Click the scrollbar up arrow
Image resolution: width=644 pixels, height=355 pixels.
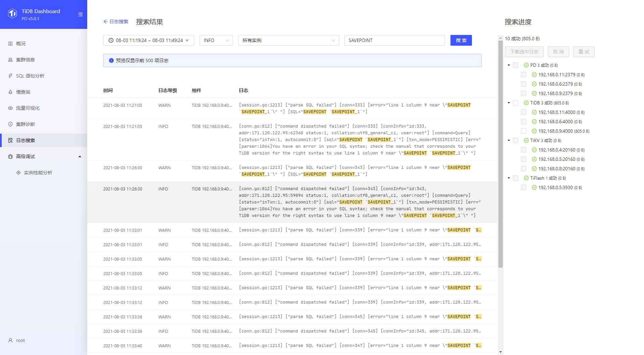[501, 37]
